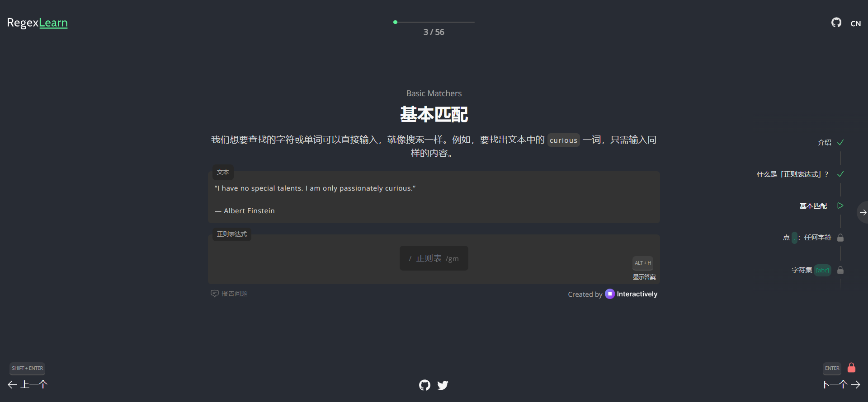Click the red lock icon near ENTER

point(851,368)
